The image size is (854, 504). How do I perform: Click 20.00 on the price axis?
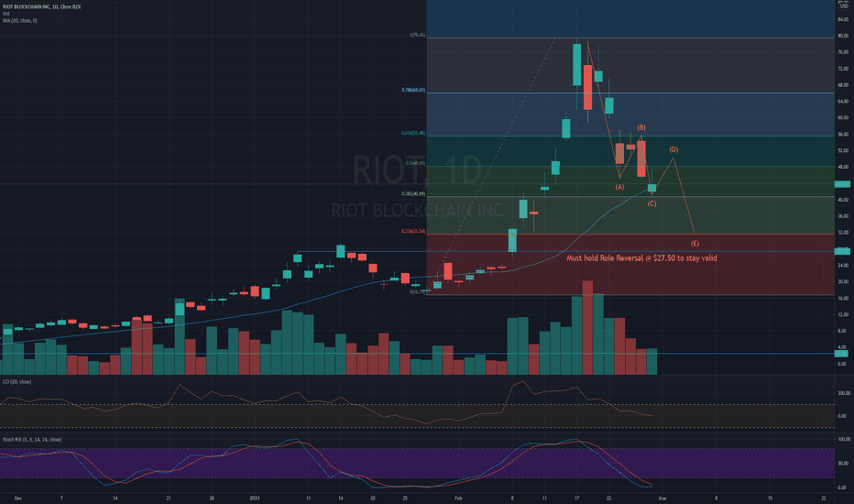[843, 281]
